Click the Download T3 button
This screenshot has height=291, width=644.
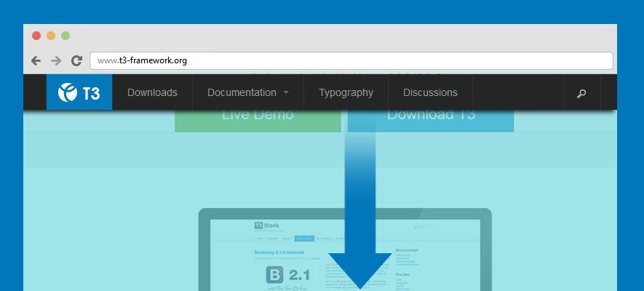(431, 121)
